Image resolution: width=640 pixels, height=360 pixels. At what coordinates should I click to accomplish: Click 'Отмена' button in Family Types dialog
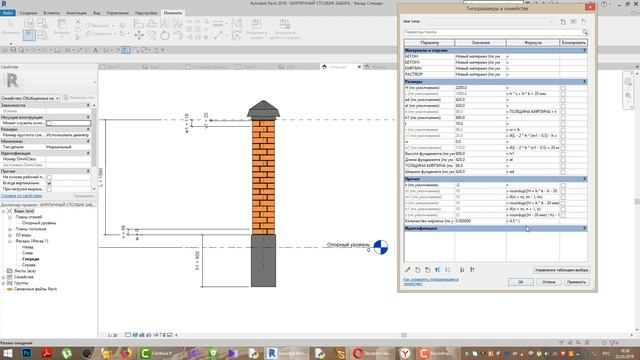coord(549,282)
